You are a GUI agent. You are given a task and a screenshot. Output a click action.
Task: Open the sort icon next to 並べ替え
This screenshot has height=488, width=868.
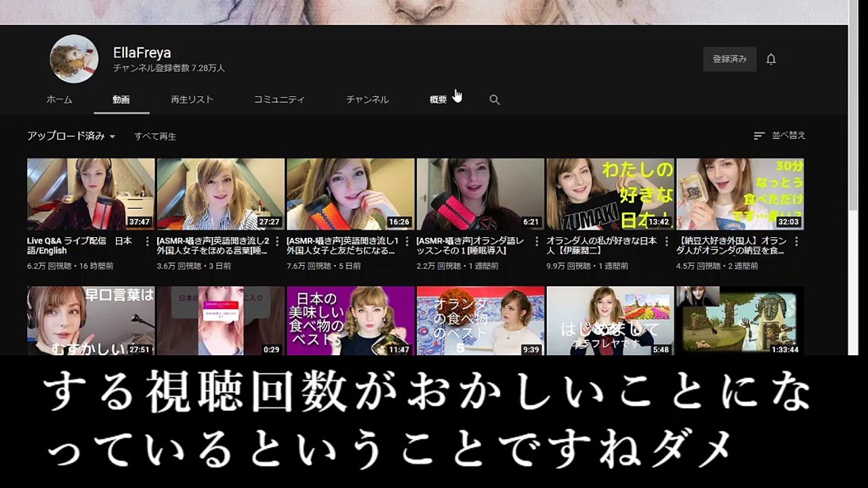tap(759, 136)
